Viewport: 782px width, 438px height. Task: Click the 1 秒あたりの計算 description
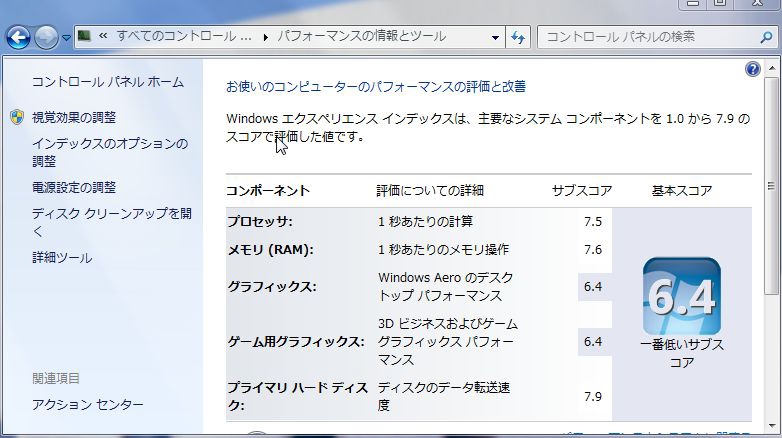pyautogui.click(x=425, y=221)
